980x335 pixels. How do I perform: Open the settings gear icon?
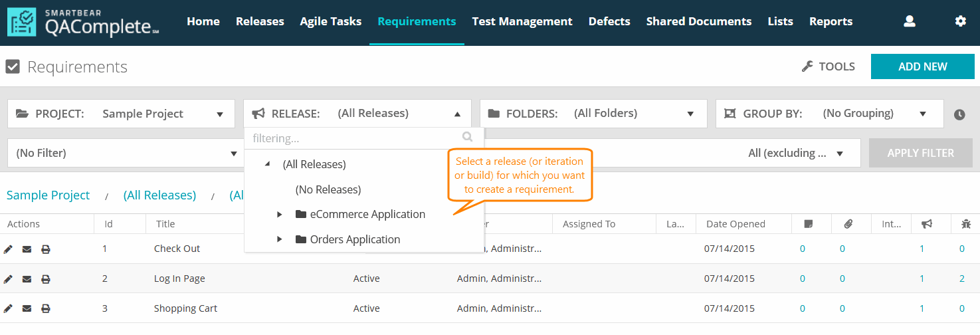tap(960, 21)
